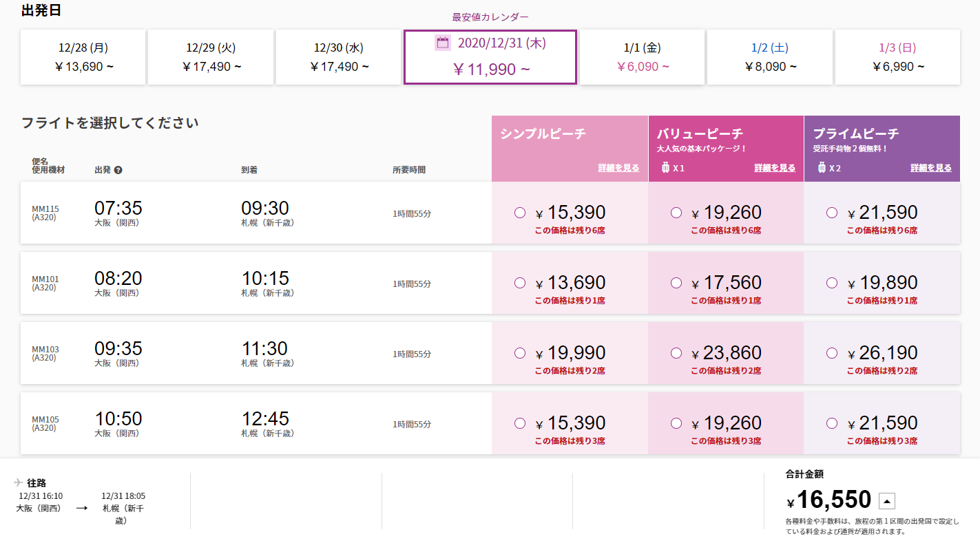Choose the 12/30 (水) departure date
Screen dimensions: 980x543
point(339,57)
